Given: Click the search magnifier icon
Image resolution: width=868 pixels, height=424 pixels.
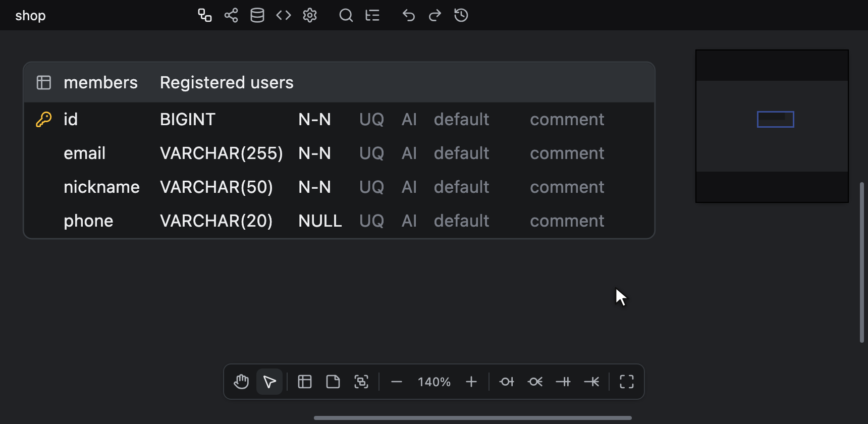Looking at the screenshot, I should pos(346,15).
